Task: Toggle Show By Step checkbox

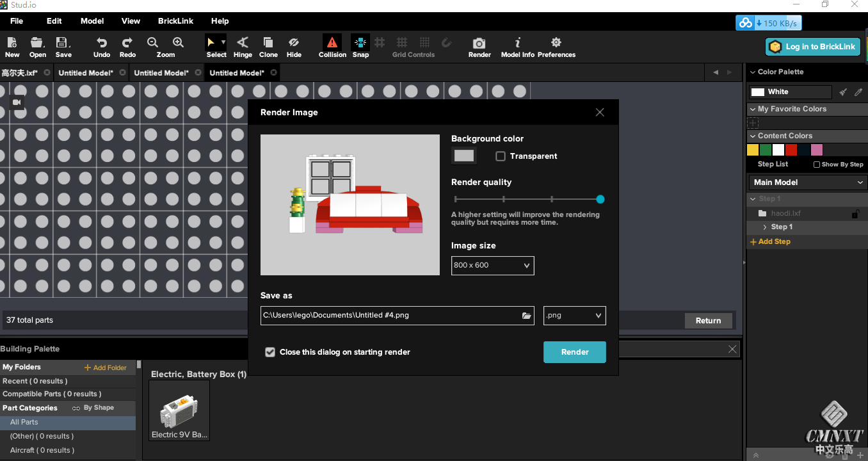Action: pos(817,165)
